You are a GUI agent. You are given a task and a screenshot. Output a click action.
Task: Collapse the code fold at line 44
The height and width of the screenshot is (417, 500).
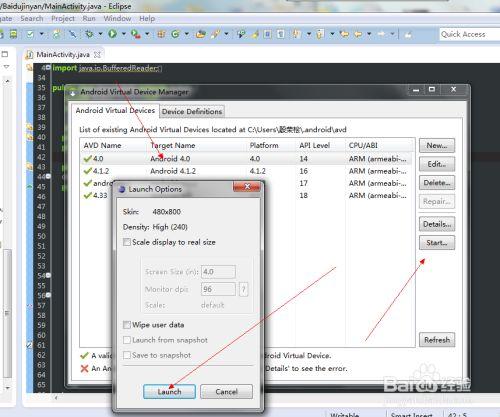point(49,176)
